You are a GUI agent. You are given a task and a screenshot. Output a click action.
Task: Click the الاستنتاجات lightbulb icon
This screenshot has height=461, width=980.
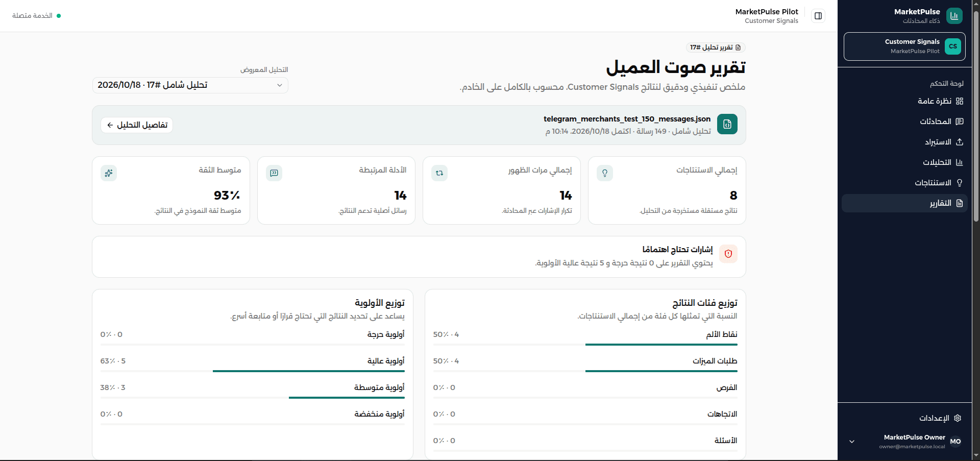pyautogui.click(x=960, y=183)
